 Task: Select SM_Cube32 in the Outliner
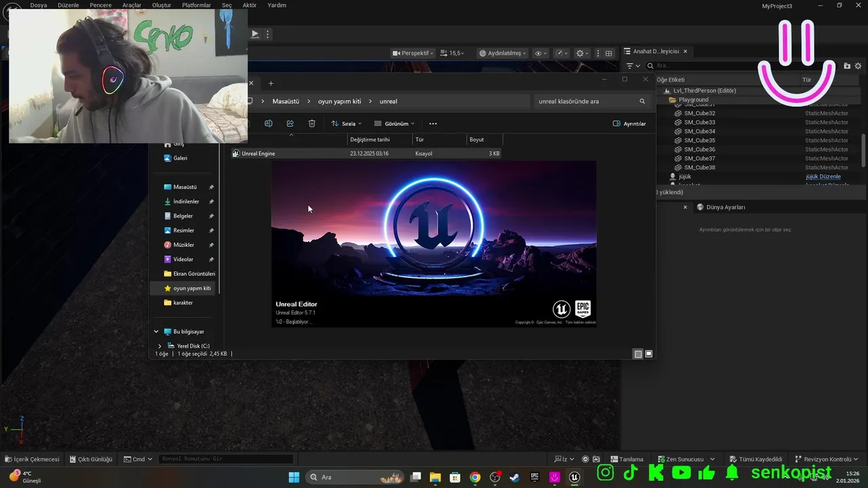point(699,113)
